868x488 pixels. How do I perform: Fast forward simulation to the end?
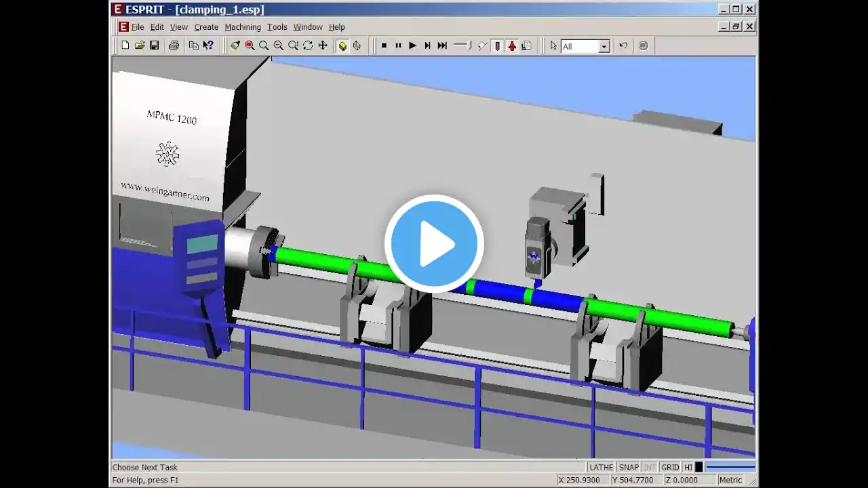(x=442, y=45)
